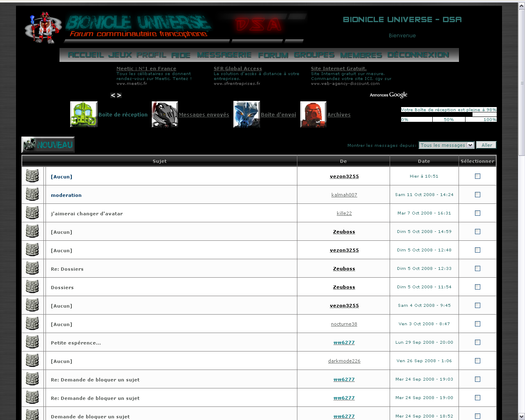The image size is (525, 420).
Task: Open kalmah007's profile link
Action: pos(344,195)
